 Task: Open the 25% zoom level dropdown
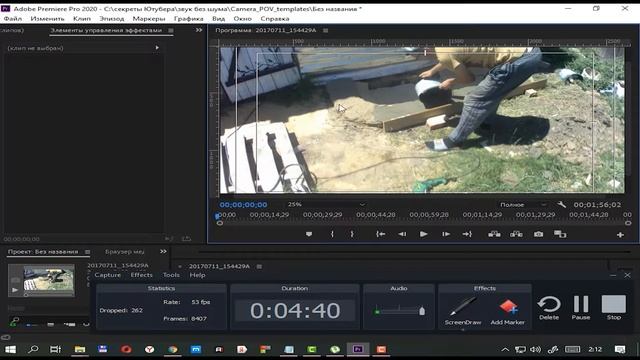[x=326, y=204]
